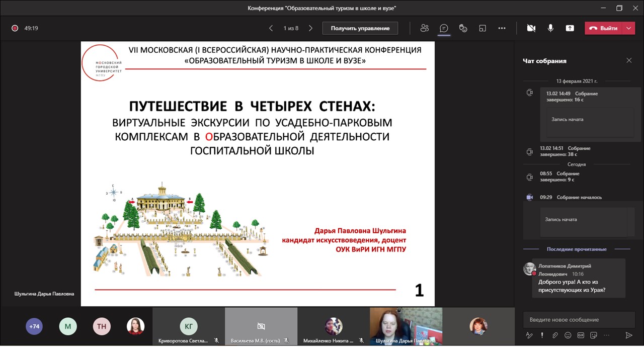This screenshot has width=644, height=362.
Task: Click Получить управление button
Action: click(x=360, y=28)
